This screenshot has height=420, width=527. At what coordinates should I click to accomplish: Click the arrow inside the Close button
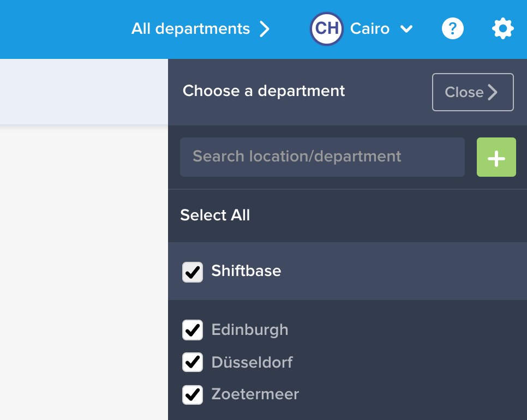(x=493, y=92)
